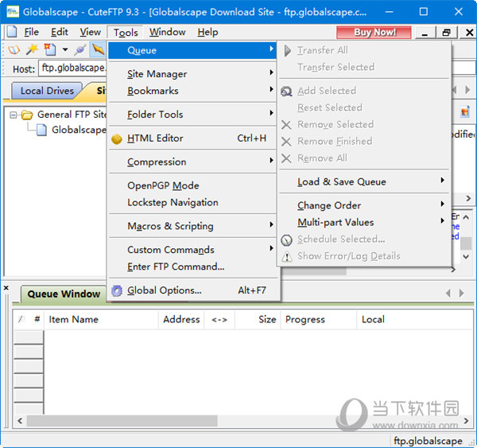This screenshot has width=477, height=448.
Task: Open the View menu
Action: click(x=90, y=32)
